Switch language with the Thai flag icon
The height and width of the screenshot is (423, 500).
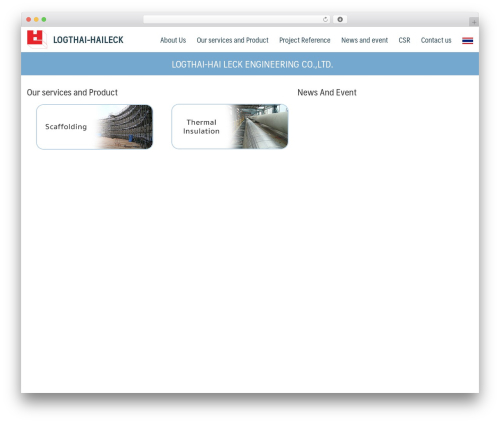(x=467, y=41)
